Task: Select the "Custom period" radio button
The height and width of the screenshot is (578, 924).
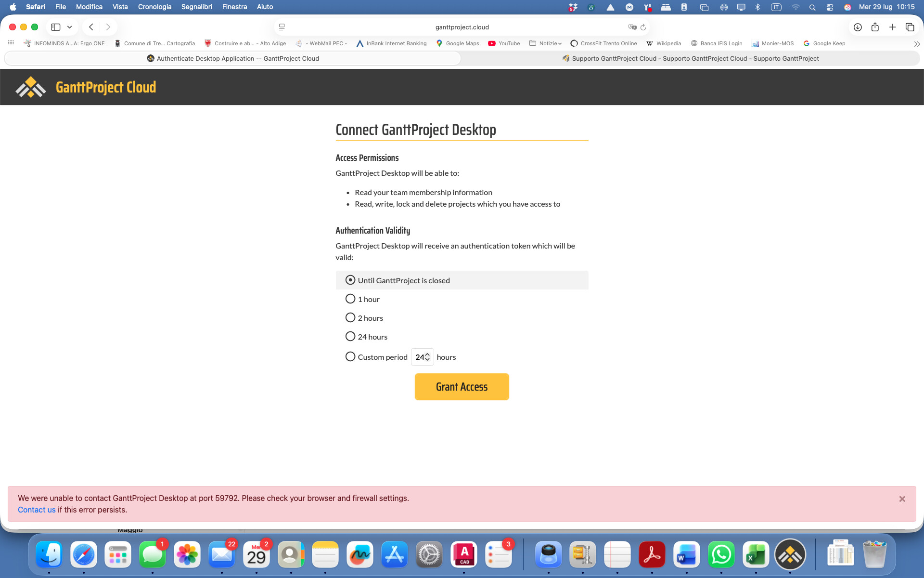Action: point(350,356)
